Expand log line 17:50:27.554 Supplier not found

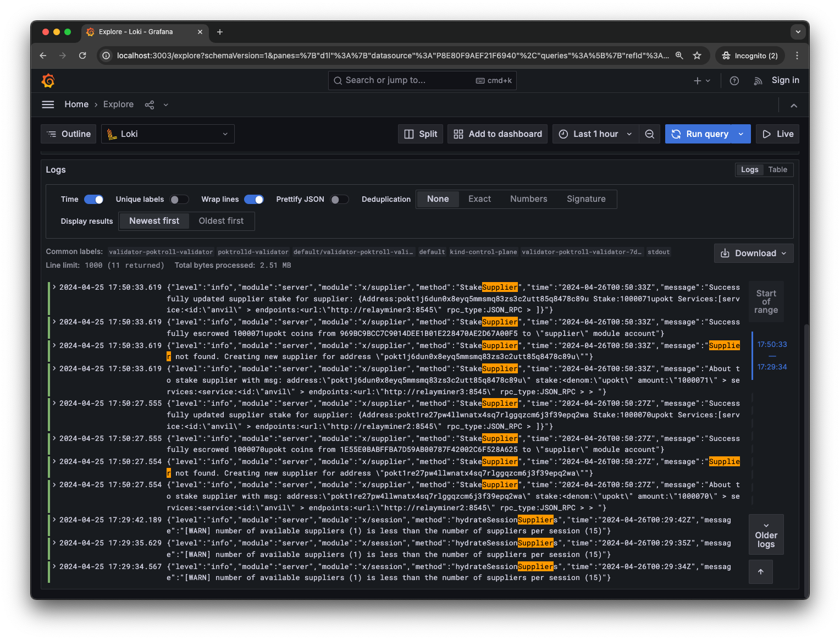coord(54,461)
